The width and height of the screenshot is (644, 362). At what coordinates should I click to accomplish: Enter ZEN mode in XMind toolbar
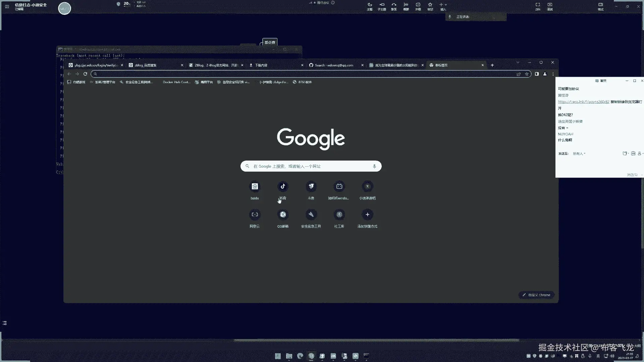(x=538, y=5)
